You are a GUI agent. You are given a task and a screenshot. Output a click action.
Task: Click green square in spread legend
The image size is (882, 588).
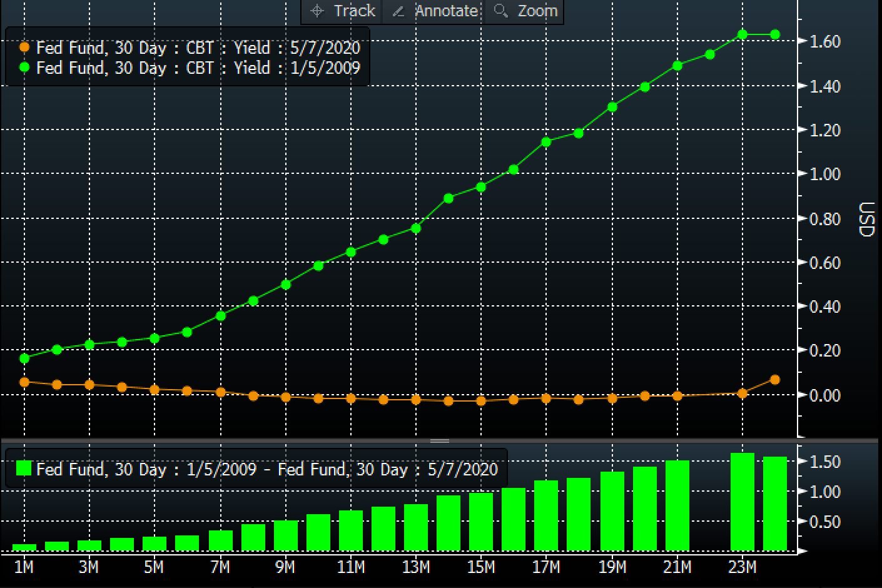pyautogui.click(x=24, y=469)
